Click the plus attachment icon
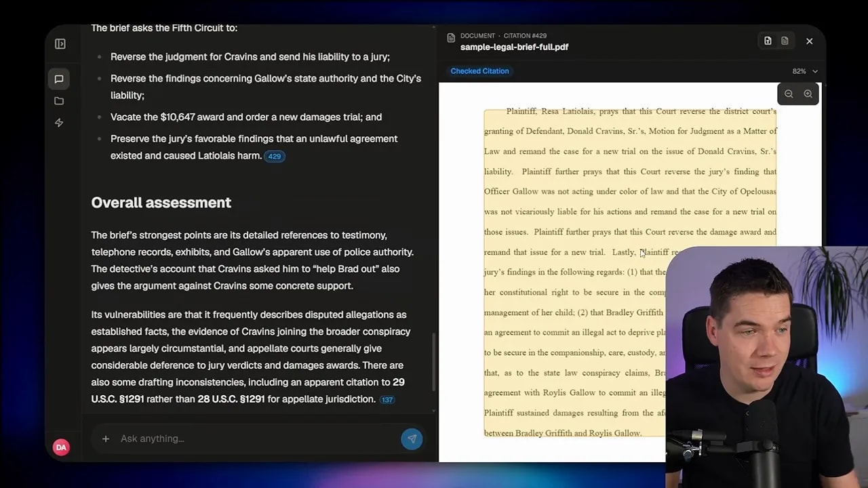 pos(106,439)
